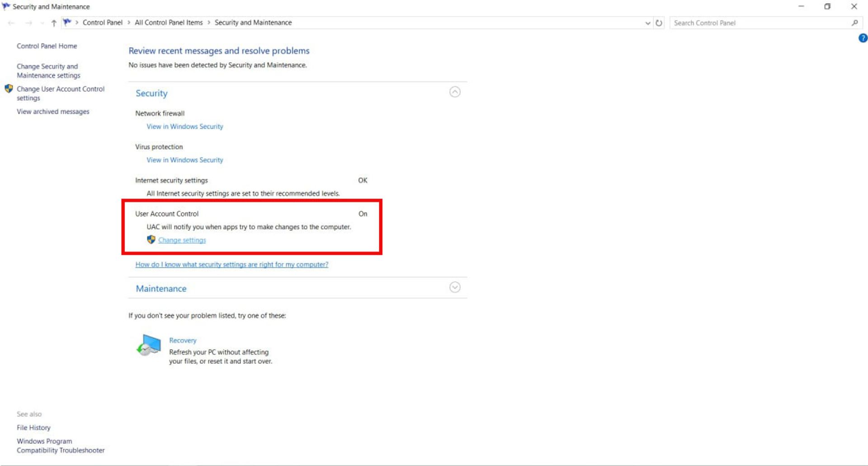Open Change User Account Control settings link
The height and width of the screenshot is (466, 868).
(61, 94)
